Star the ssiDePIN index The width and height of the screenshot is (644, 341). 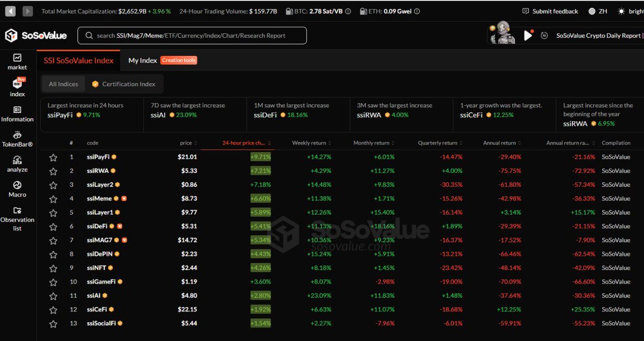(53, 254)
